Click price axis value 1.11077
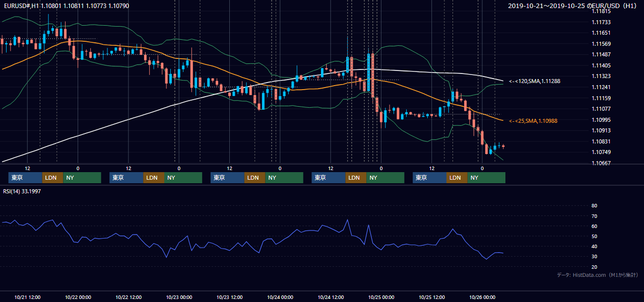644x302 pixels. click(x=601, y=109)
